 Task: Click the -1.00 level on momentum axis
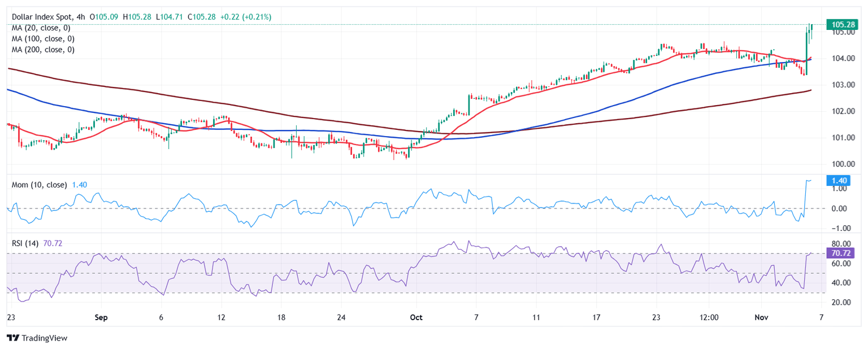[x=837, y=228]
